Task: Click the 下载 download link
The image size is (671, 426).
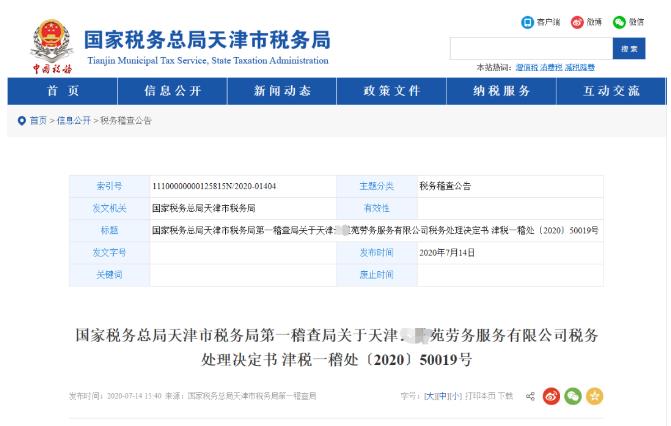Action: coord(506,396)
